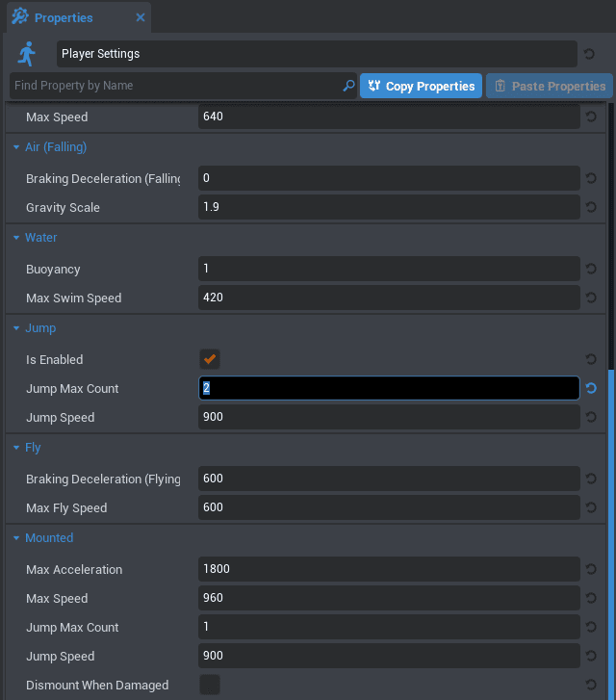Click the search magnifier icon

pos(348,86)
